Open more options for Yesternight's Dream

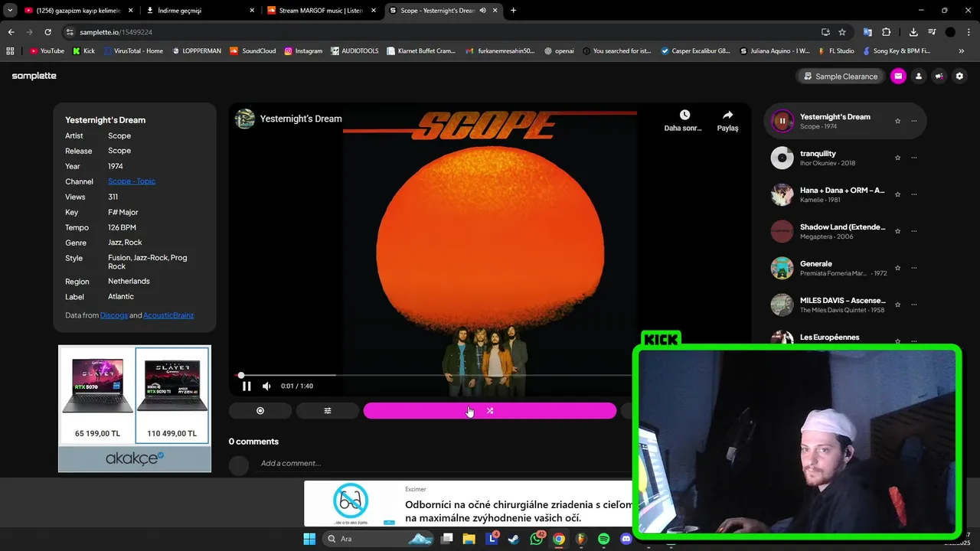[x=914, y=121]
